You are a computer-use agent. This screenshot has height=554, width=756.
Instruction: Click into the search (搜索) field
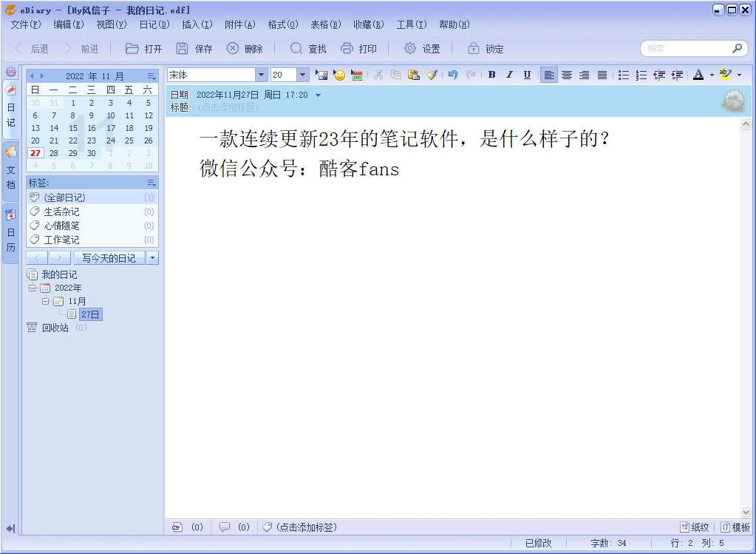pos(687,49)
